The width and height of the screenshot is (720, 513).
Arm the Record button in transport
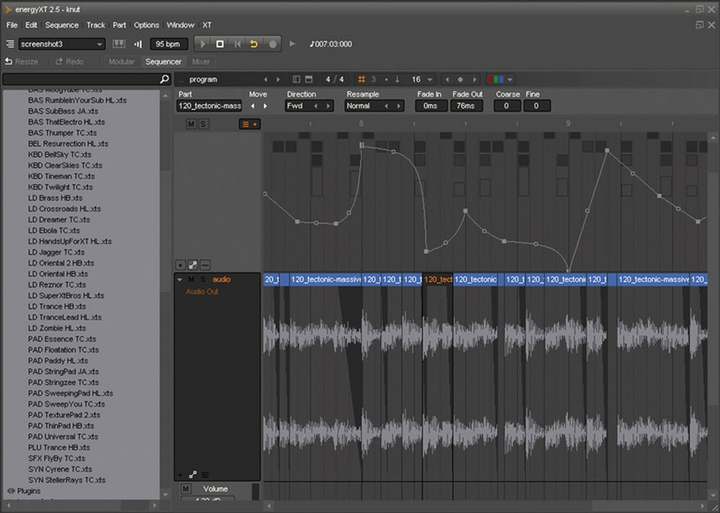[272, 44]
